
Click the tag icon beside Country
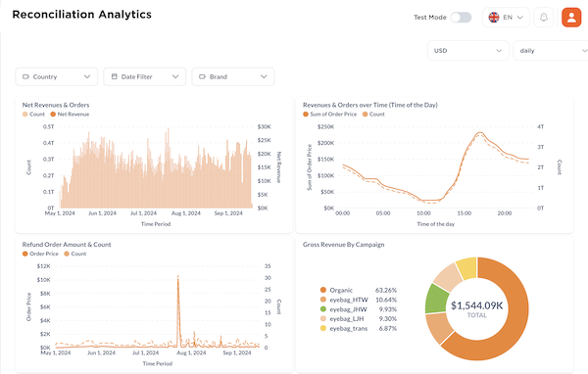point(25,76)
